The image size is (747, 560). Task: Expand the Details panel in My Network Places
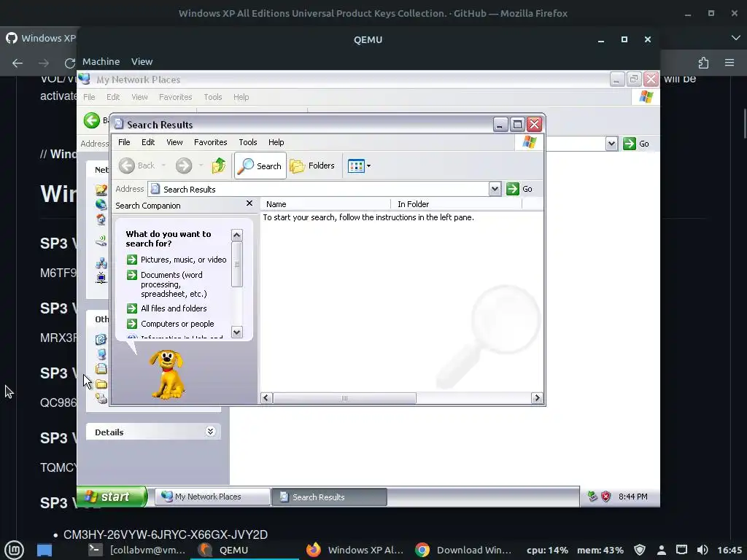coord(210,432)
